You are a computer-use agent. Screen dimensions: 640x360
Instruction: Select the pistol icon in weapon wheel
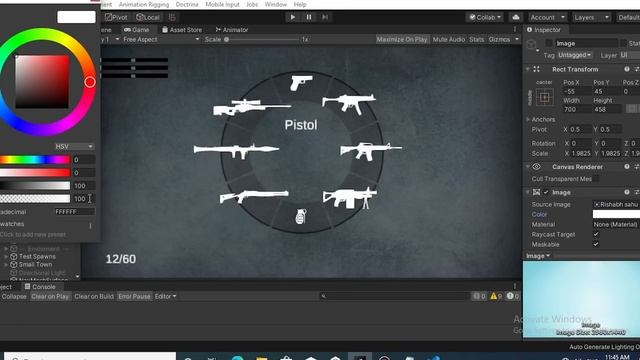tap(301, 82)
